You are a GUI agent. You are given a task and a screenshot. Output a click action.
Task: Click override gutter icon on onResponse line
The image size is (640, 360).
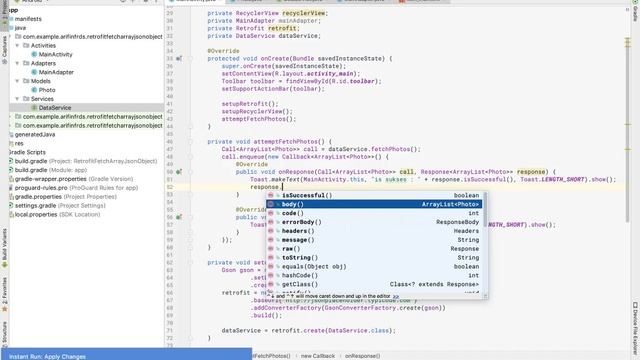(x=178, y=172)
